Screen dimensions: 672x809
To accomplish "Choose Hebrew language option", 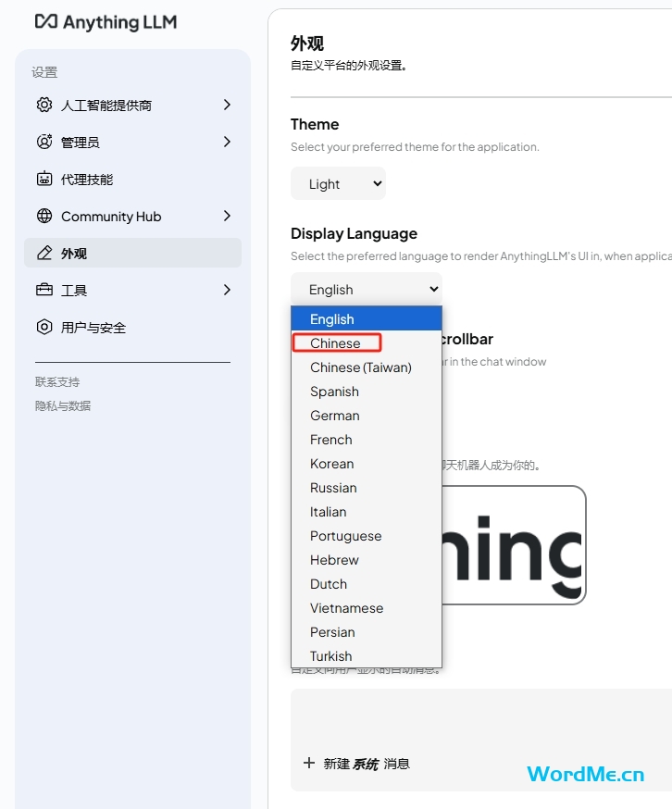I will 367,560.
